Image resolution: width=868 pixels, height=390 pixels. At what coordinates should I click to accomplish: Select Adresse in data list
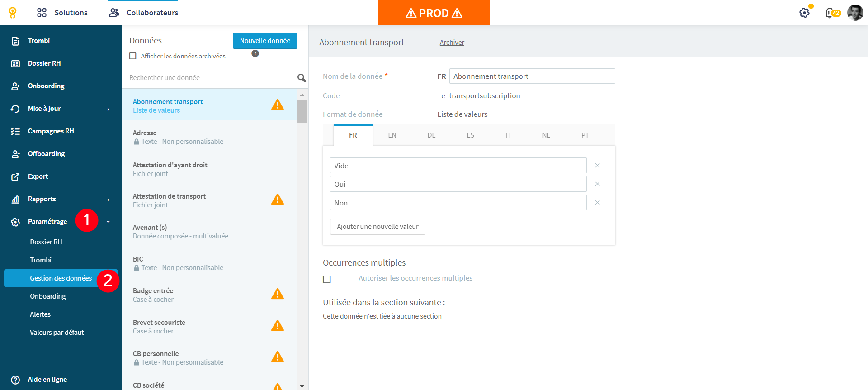(209, 137)
